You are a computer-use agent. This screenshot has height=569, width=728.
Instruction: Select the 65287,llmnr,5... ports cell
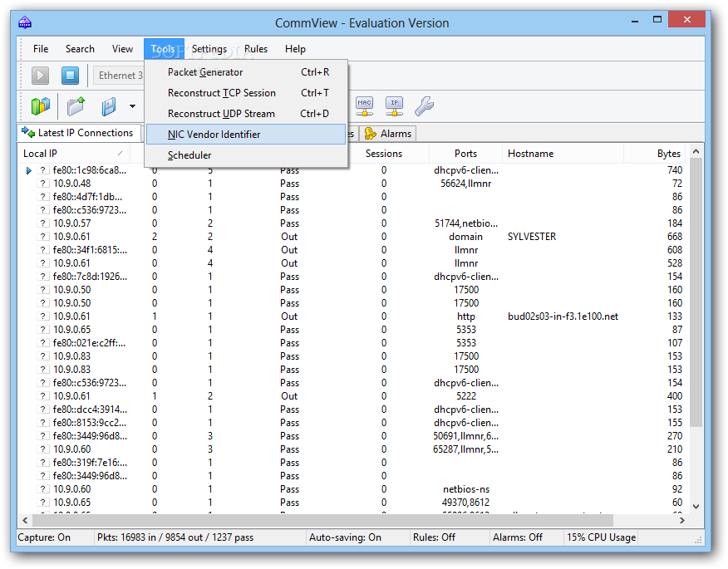pos(465,449)
